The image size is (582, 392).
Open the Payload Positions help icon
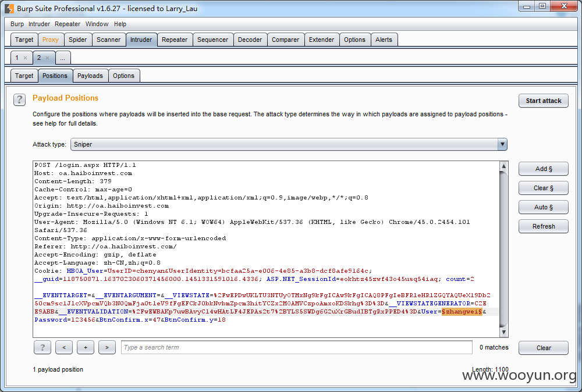click(19, 100)
